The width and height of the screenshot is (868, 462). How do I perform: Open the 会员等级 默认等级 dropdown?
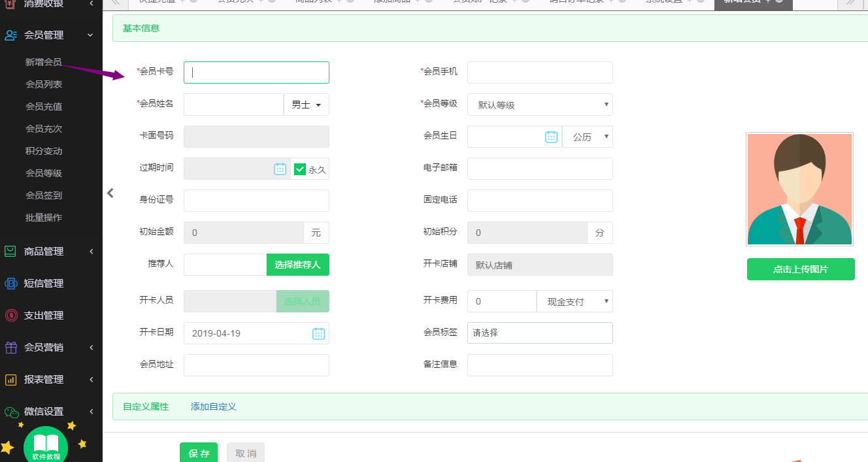click(540, 105)
